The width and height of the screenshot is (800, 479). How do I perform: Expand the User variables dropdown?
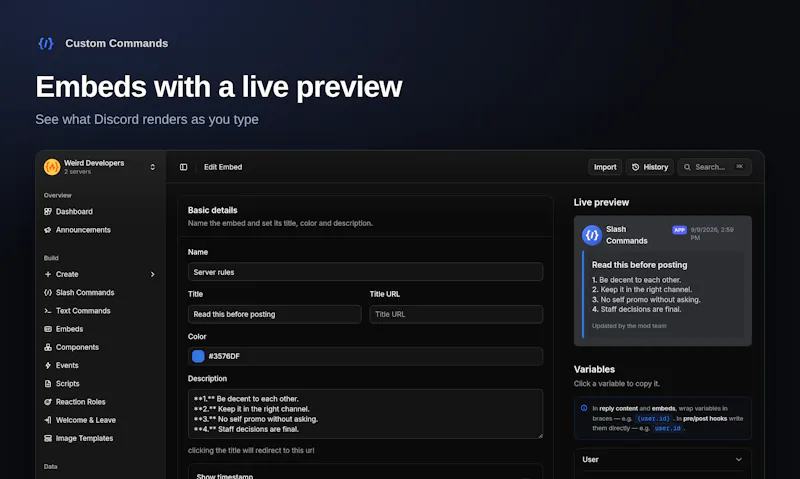point(662,460)
